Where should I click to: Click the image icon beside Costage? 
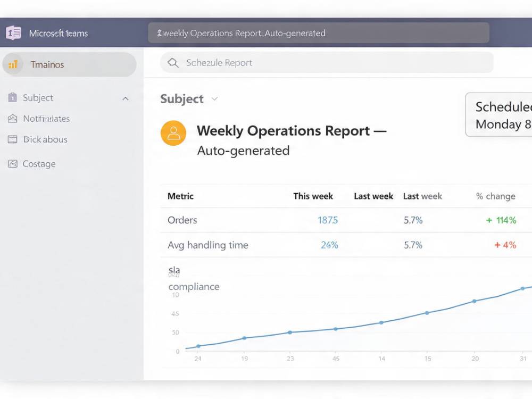click(x=13, y=164)
